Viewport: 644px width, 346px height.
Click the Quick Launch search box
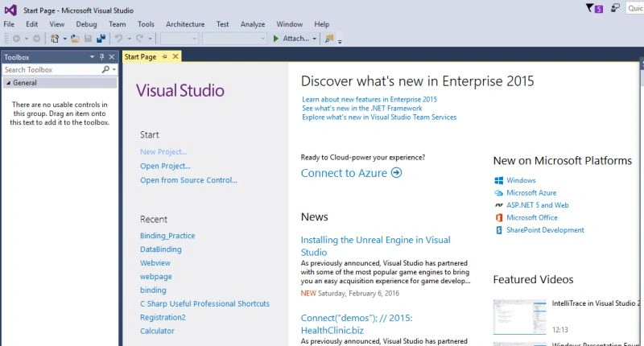[x=635, y=8]
